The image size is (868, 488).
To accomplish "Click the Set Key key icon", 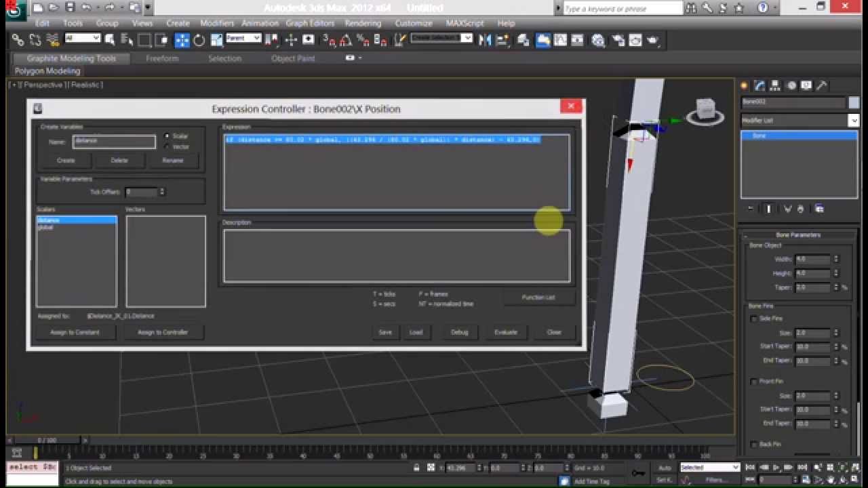I will [637, 473].
